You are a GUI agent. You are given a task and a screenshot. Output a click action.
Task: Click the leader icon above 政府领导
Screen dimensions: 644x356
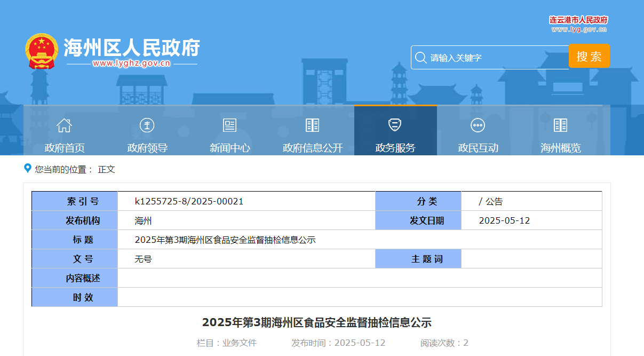tap(147, 125)
